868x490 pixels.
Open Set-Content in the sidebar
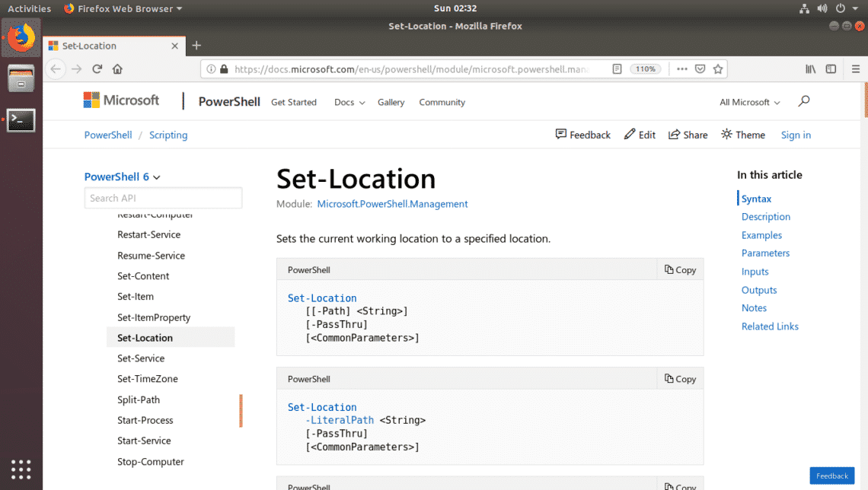click(x=143, y=276)
